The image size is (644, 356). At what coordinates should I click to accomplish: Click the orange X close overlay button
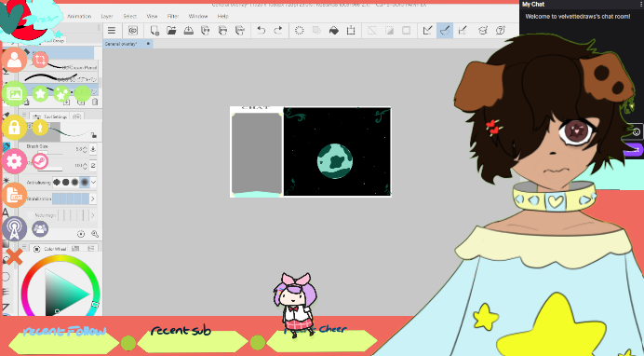coord(14,257)
